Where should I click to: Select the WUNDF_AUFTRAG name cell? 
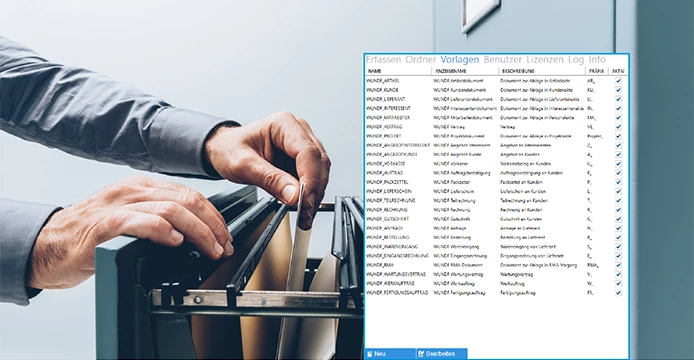coord(385,173)
